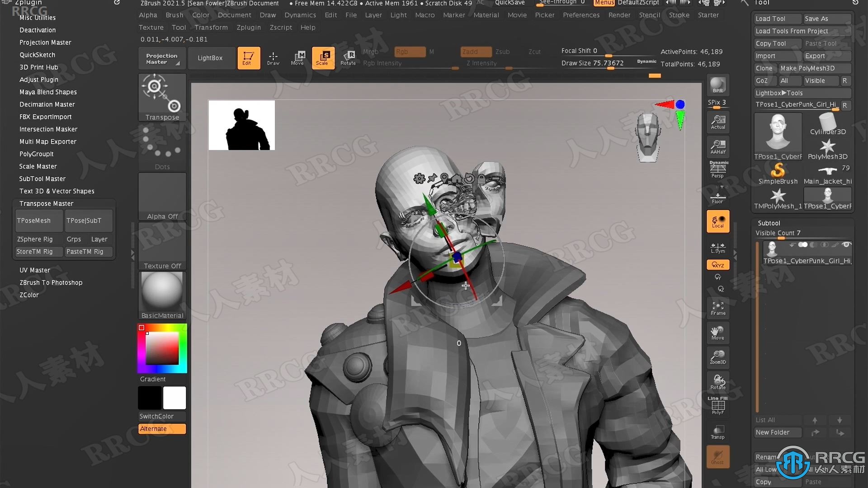Toggle the subtool eye visibility icon
This screenshot has width=868, height=488.
tap(846, 245)
